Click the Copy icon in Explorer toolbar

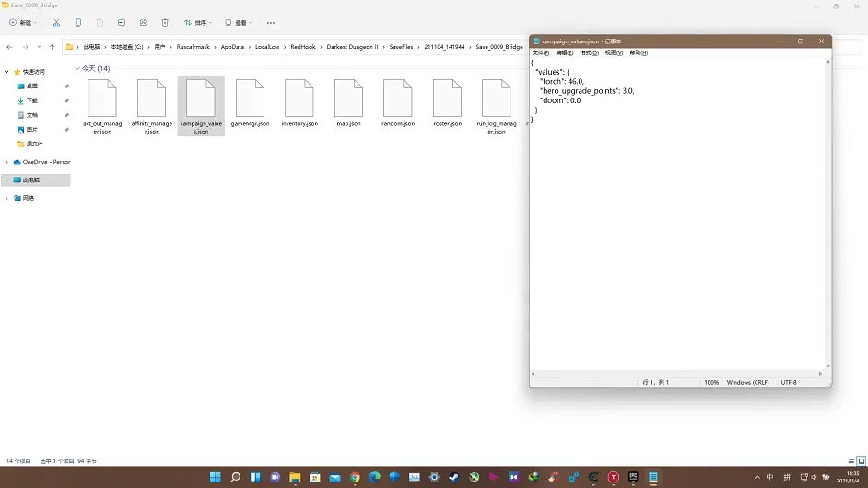(x=77, y=22)
